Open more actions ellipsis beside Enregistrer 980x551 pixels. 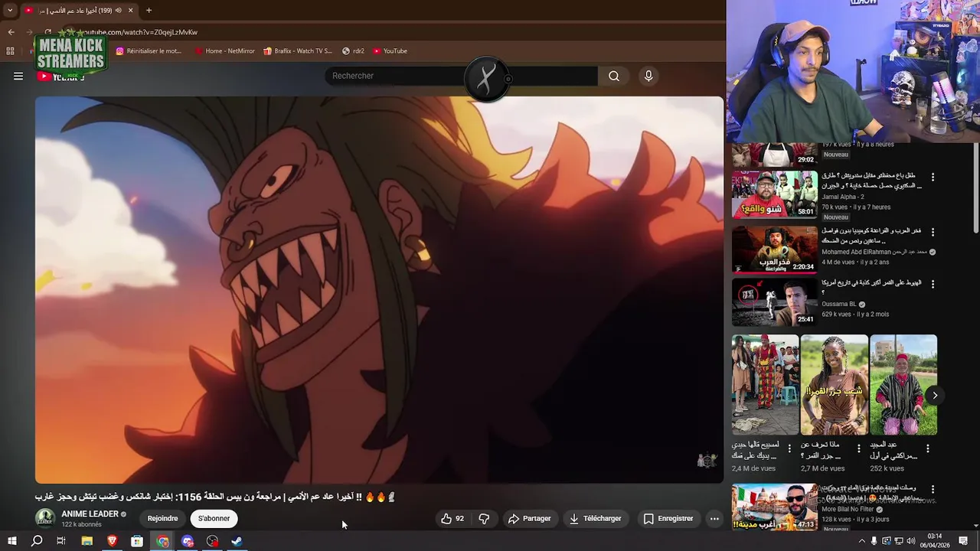click(x=714, y=519)
